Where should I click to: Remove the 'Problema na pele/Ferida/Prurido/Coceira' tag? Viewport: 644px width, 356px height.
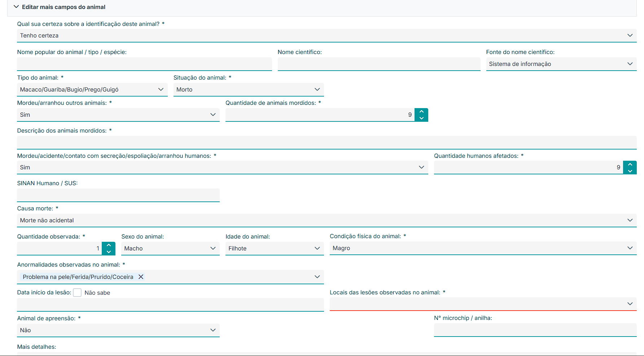click(141, 277)
